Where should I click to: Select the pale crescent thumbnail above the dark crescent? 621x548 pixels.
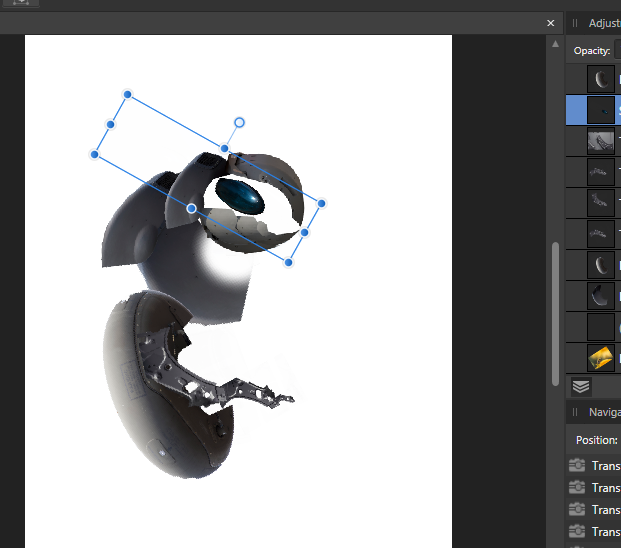tap(601, 265)
